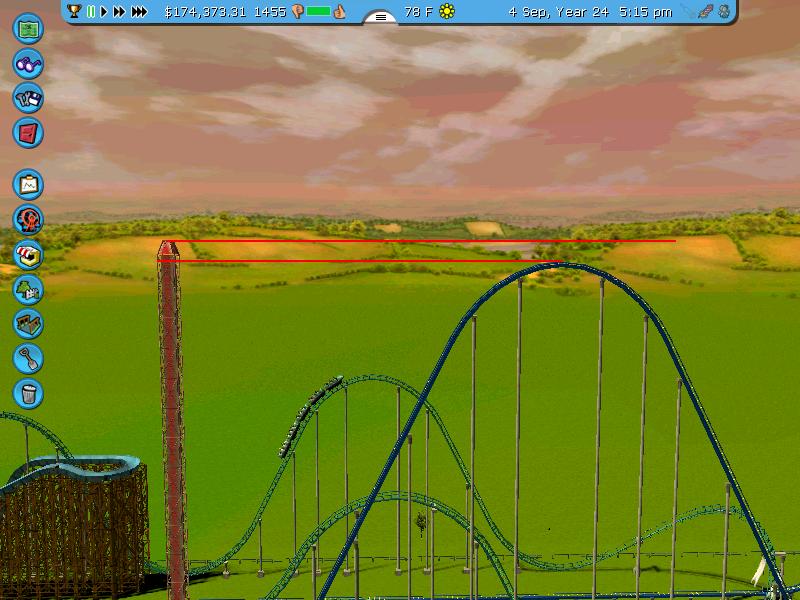This screenshot has height=600, width=800.
Task: Select the terrain shovel tool
Action: click(28, 359)
